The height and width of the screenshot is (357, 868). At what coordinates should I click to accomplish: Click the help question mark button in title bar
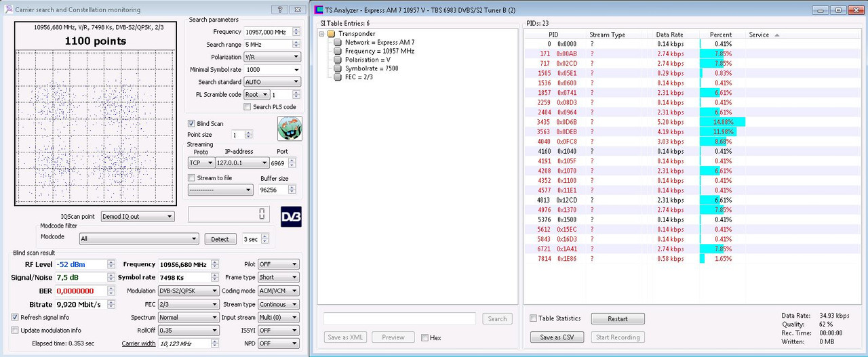(x=279, y=9)
